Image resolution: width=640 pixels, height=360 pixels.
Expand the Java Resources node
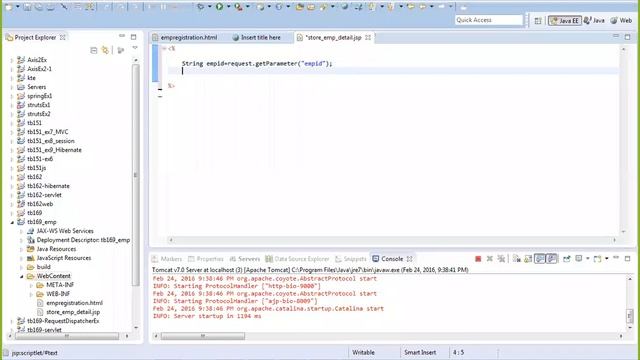coord(21,249)
